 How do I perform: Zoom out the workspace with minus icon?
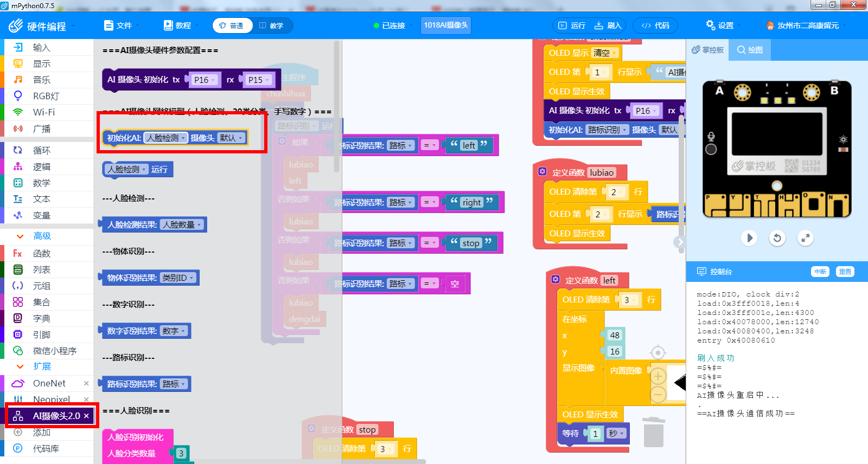pos(658,394)
